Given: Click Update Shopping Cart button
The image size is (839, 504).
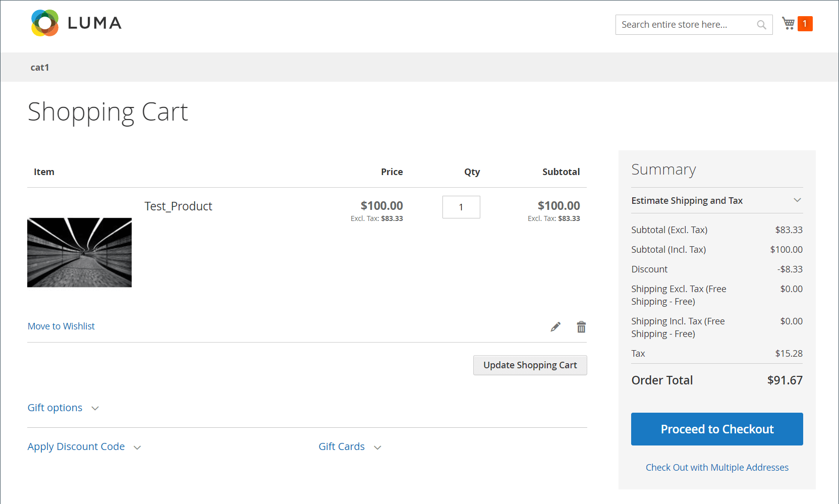Looking at the screenshot, I should point(530,365).
